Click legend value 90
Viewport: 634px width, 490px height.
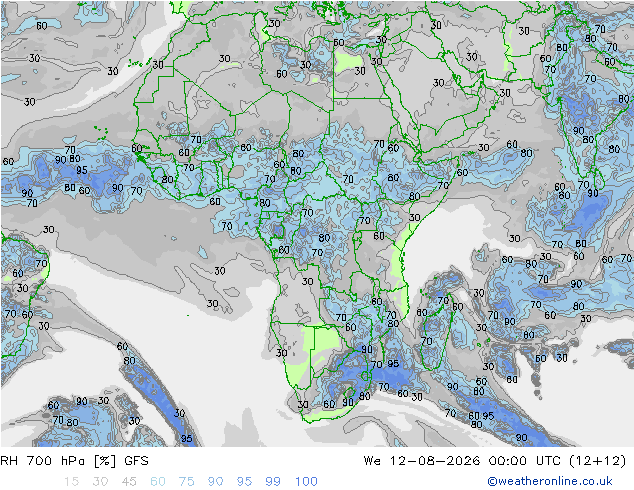click(216, 482)
